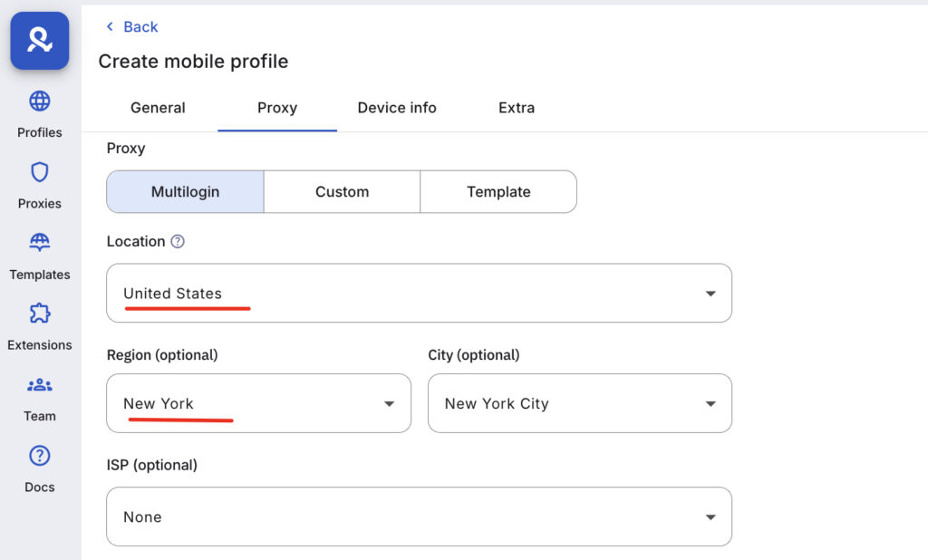Select the Template proxy type

point(498,191)
